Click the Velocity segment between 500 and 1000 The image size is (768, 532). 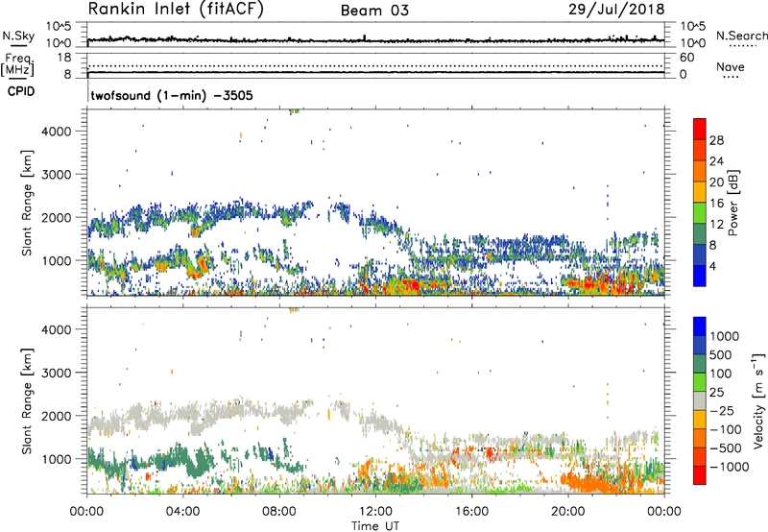tap(700, 345)
